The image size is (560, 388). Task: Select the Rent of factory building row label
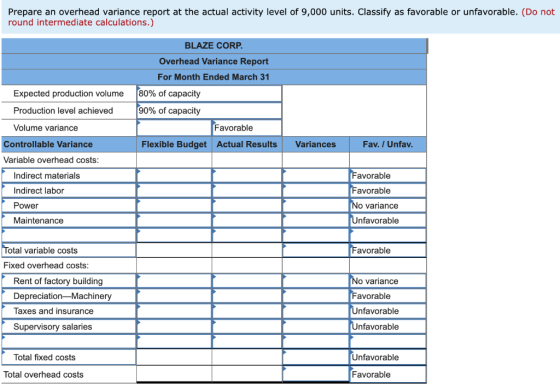[x=69, y=281]
